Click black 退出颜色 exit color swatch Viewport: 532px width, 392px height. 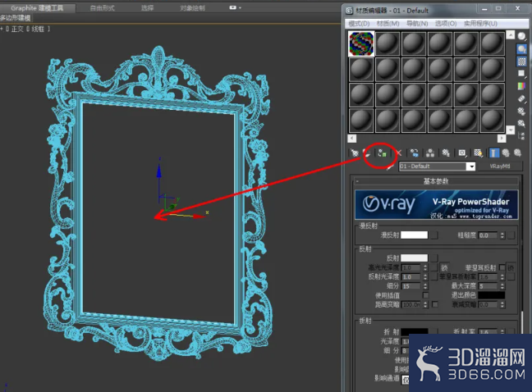[491, 295]
